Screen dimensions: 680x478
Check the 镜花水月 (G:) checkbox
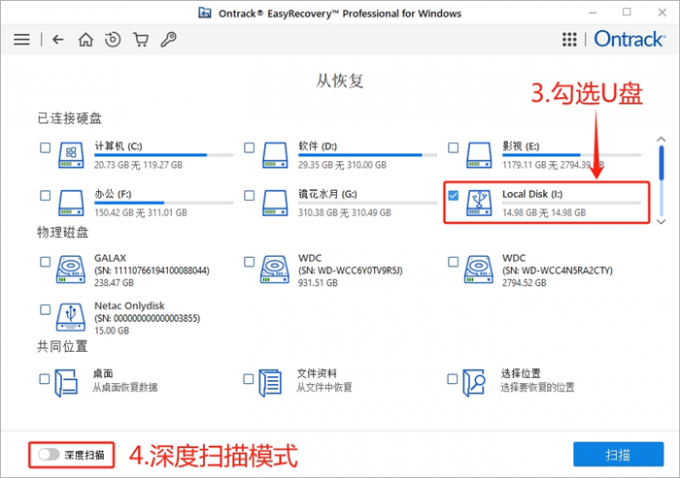point(249,195)
